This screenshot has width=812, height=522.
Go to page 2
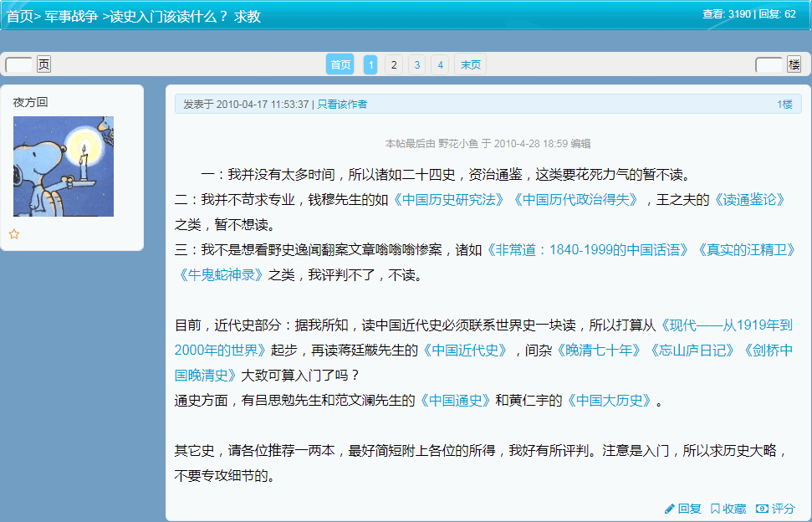tap(394, 64)
